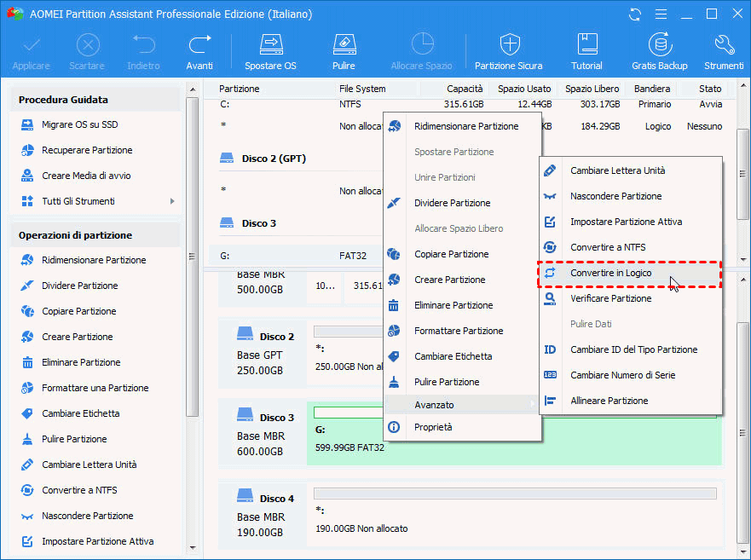Click Creare Media di avvio in sidebar
Image resolution: width=751 pixels, height=560 pixels.
coord(86,176)
